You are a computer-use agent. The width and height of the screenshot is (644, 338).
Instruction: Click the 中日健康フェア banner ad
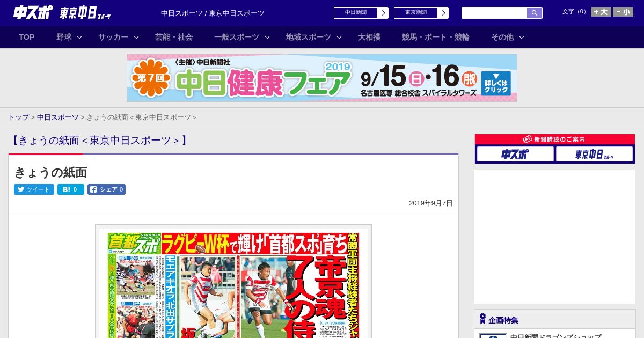point(322,78)
